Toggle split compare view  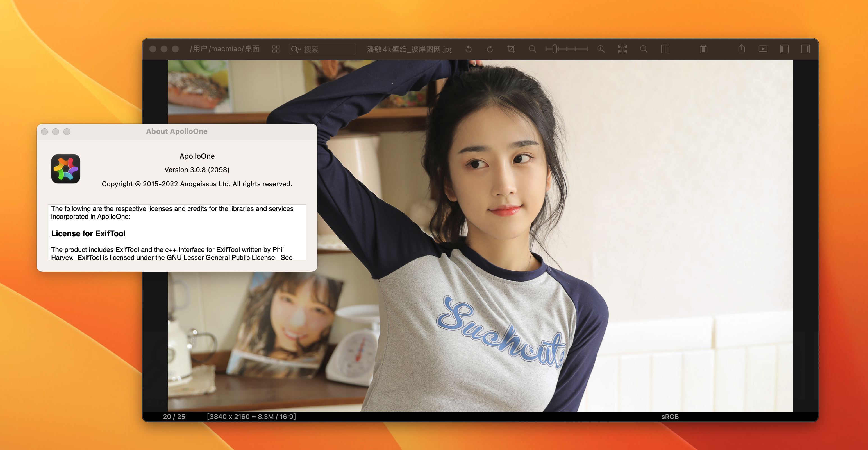[665, 49]
